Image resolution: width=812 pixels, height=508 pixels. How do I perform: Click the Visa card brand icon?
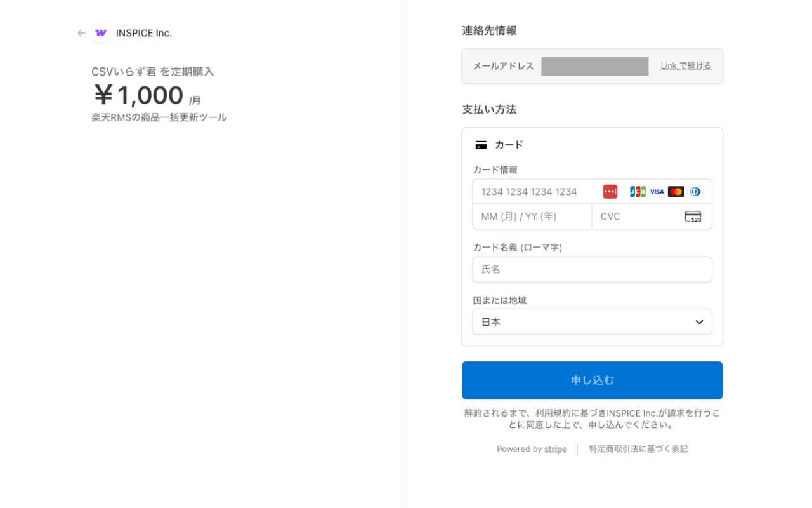(x=657, y=191)
